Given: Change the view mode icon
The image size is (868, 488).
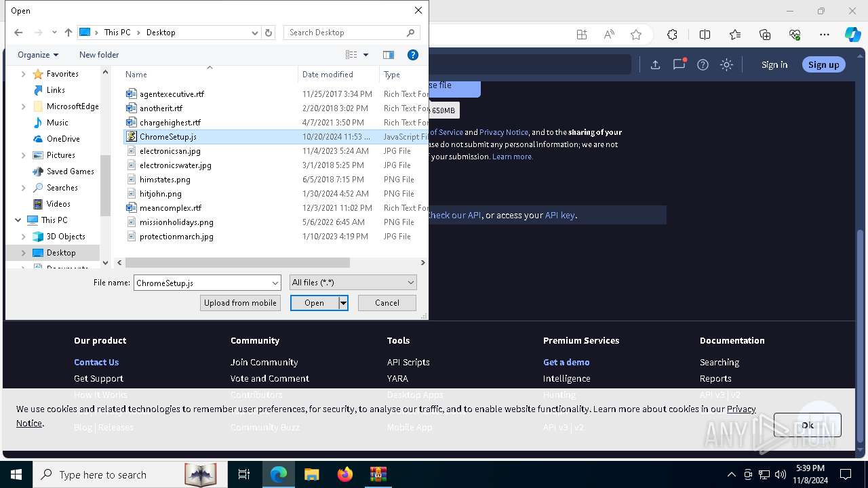Looking at the screenshot, I should pyautogui.click(x=351, y=55).
